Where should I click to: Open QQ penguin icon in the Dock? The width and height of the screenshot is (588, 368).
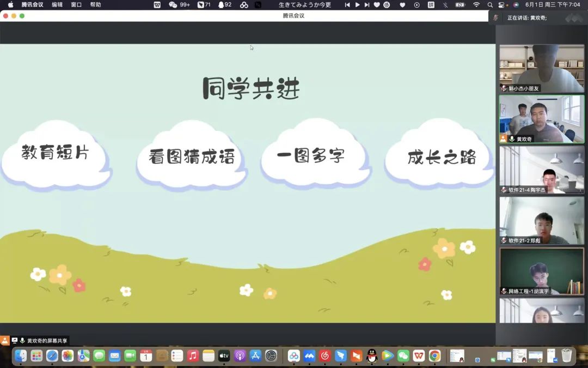(x=372, y=356)
